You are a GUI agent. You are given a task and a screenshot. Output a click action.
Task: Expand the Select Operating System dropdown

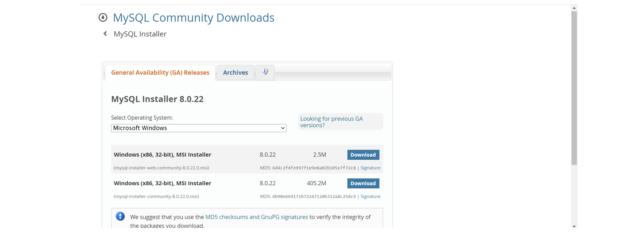(199, 128)
